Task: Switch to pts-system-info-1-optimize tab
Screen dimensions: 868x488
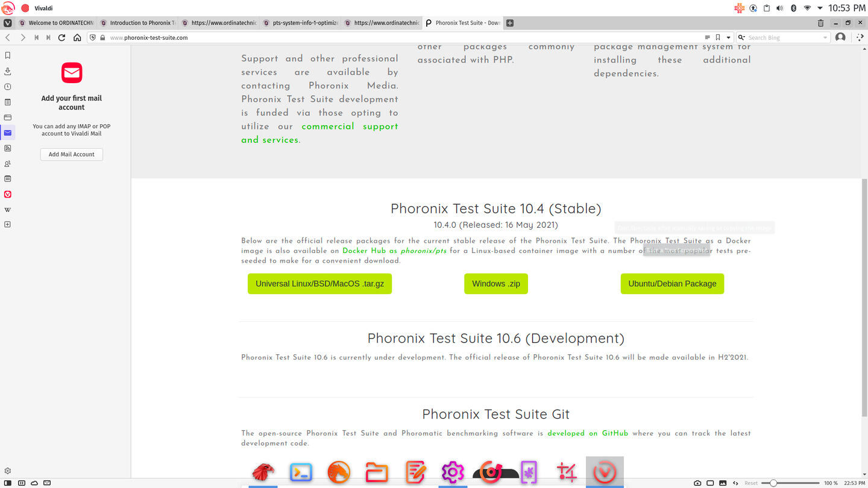Action: [301, 23]
